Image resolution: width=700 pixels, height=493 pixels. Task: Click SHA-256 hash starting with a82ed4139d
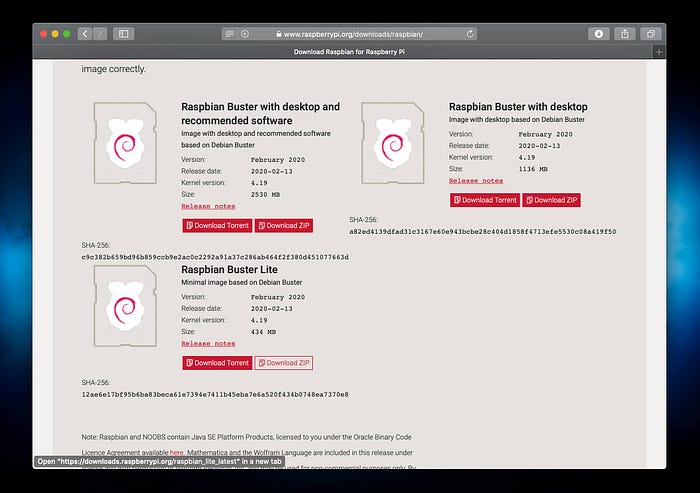483,232
